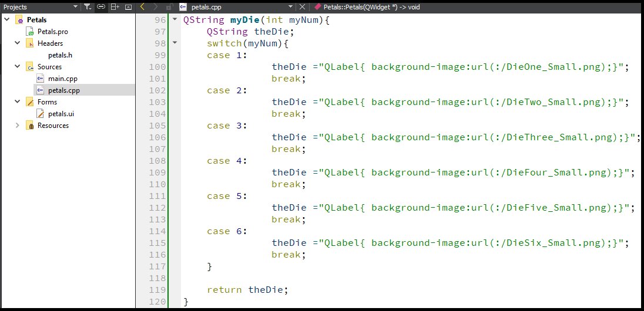Open petals.ui form file
The width and height of the screenshot is (644, 311).
click(61, 114)
